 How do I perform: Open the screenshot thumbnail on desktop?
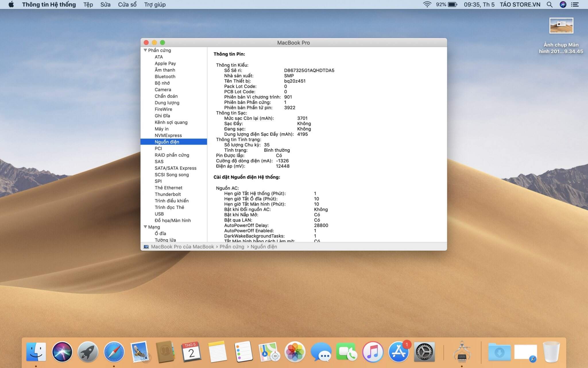(561, 26)
